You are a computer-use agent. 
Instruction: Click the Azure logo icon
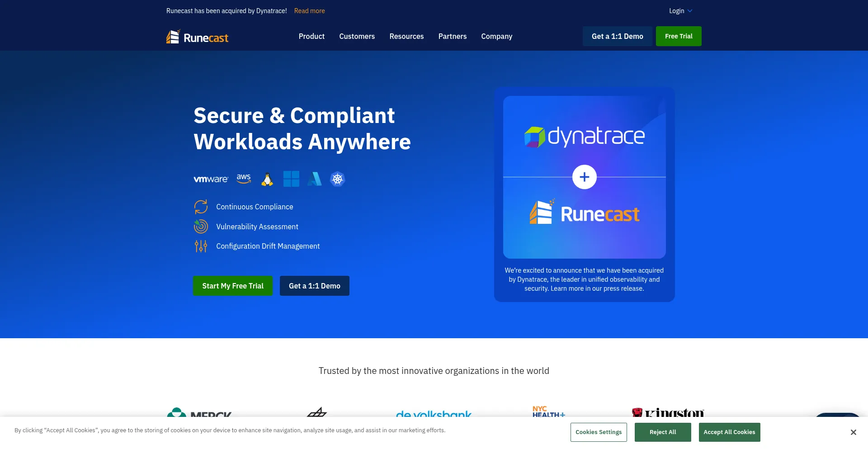tap(314, 179)
